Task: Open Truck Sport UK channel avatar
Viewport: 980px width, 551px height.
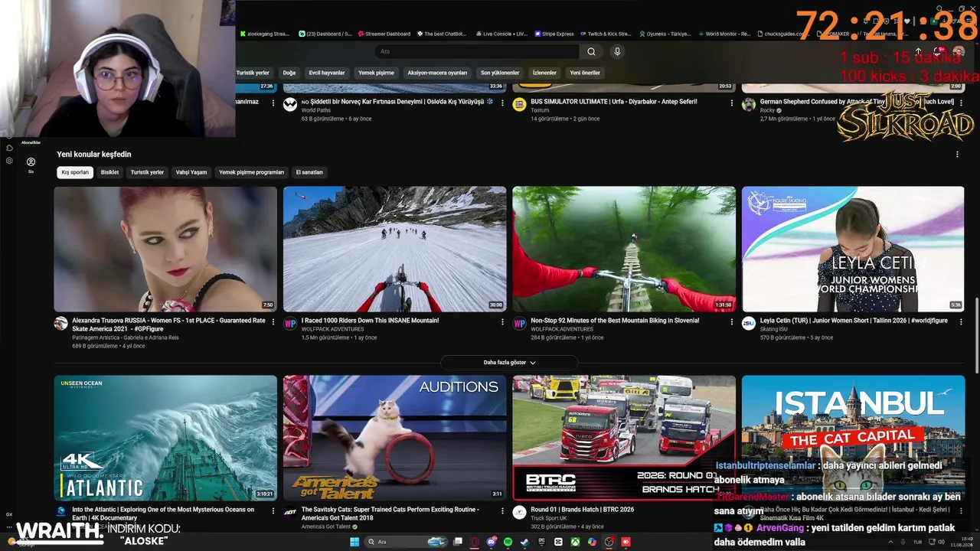Action: pos(519,512)
